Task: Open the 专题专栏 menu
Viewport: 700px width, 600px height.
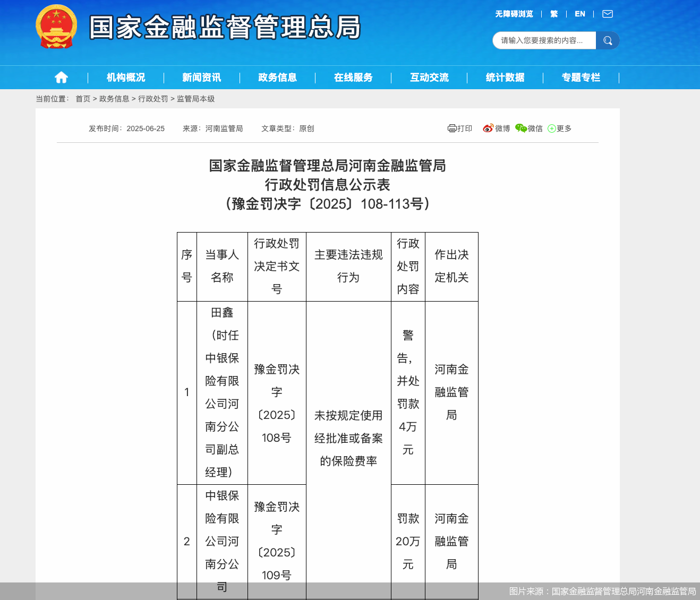Action: point(581,78)
